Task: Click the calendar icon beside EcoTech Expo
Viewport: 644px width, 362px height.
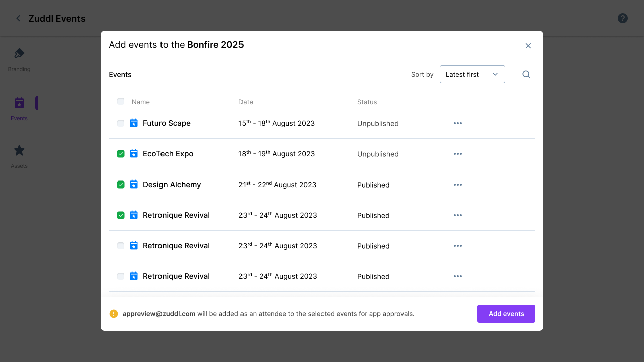Action: [134, 153]
